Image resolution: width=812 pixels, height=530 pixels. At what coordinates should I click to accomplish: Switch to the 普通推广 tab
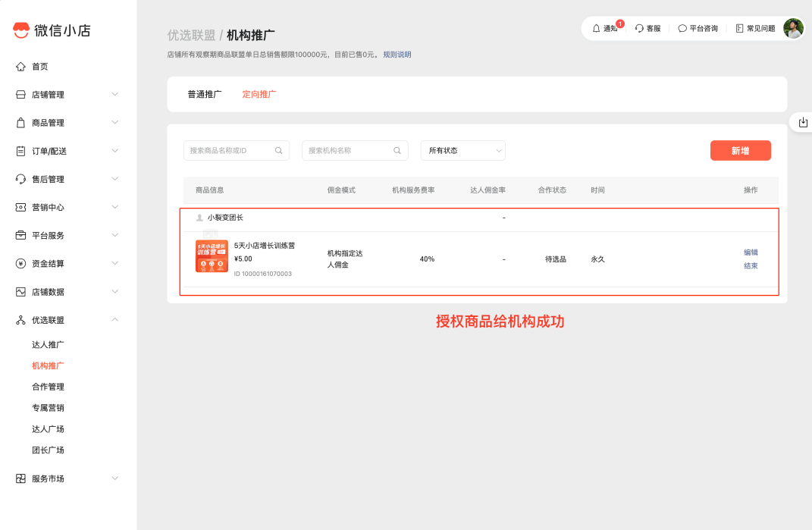click(x=205, y=93)
